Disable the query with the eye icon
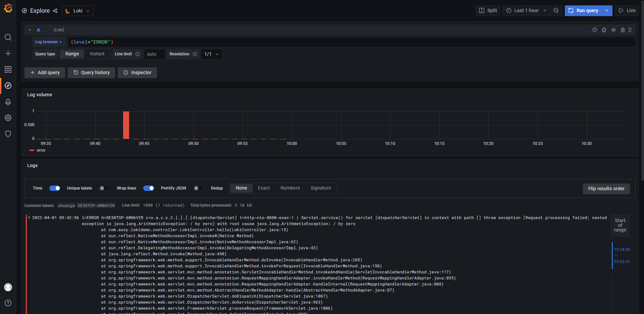 (x=613, y=30)
